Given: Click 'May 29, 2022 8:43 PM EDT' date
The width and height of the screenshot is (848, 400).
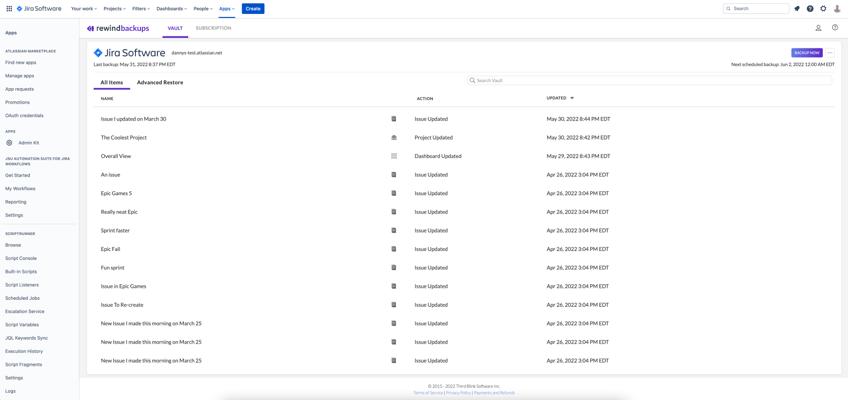Looking at the screenshot, I should [578, 156].
